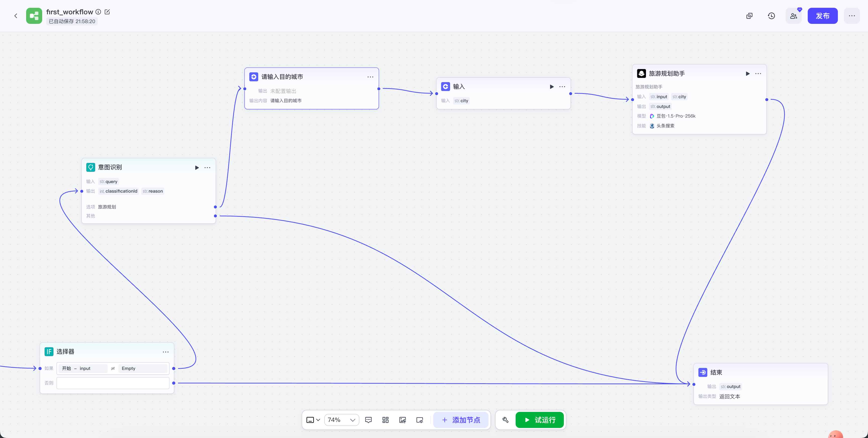Expand the interaction mode dropdown in bottom toolbar
This screenshot has height=438, width=868.
tap(313, 420)
